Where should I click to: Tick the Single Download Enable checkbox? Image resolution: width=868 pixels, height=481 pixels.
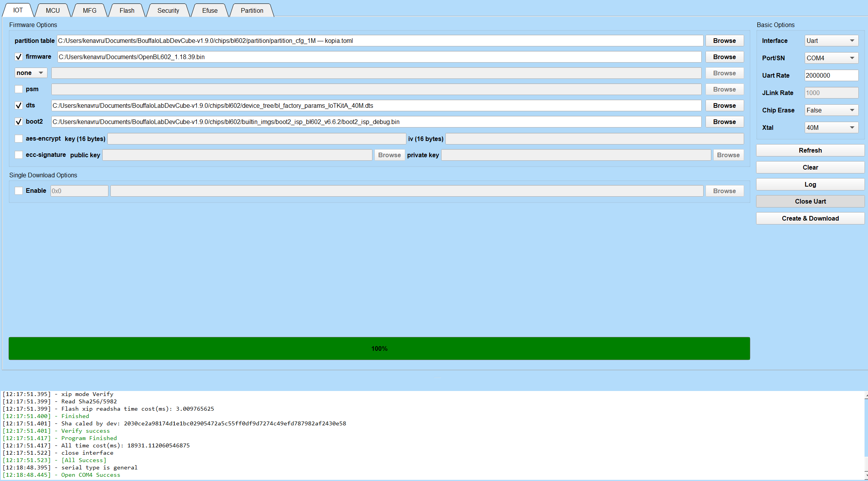[x=19, y=191]
